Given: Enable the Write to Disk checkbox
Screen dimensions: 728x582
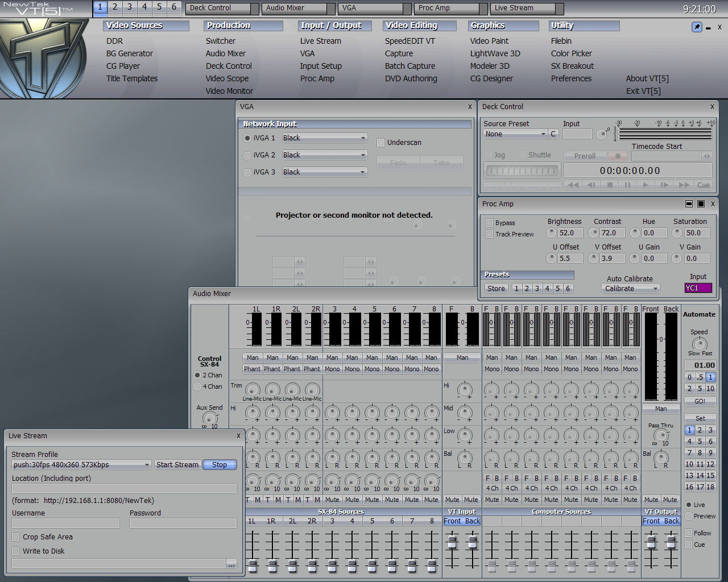Looking at the screenshot, I should pyautogui.click(x=15, y=551).
